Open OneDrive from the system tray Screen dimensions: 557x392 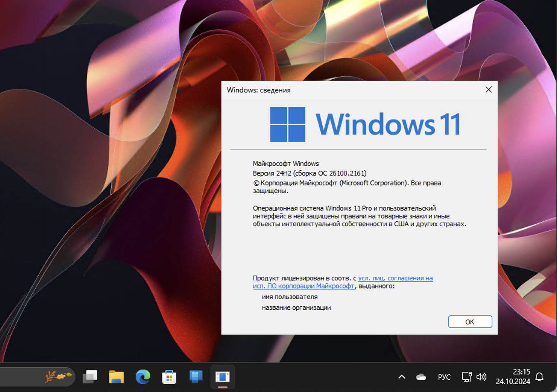pyautogui.click(x=420, y=376)
